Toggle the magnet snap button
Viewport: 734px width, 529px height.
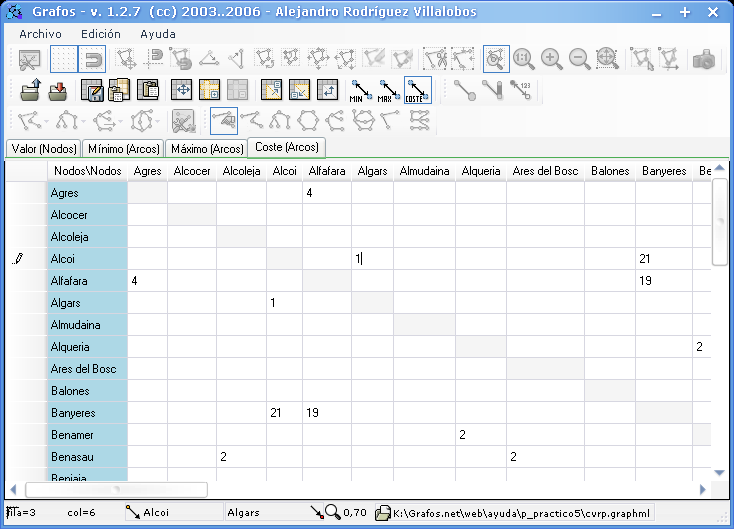[92, 59]
